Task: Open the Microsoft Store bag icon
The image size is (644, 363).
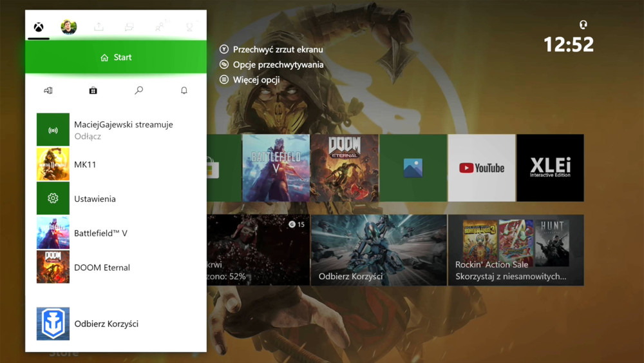Action: (x=93, y=90)
